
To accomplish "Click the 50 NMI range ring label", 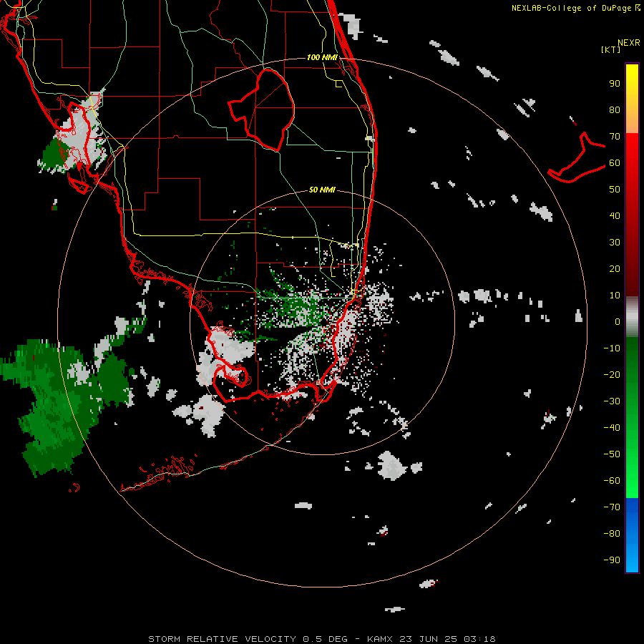I will tap(322, 190).
